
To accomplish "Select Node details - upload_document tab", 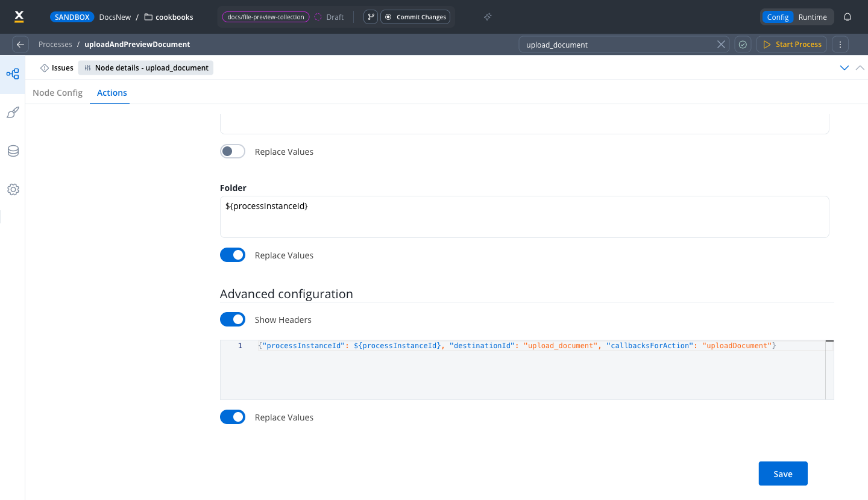I will [x=146, y=68].
